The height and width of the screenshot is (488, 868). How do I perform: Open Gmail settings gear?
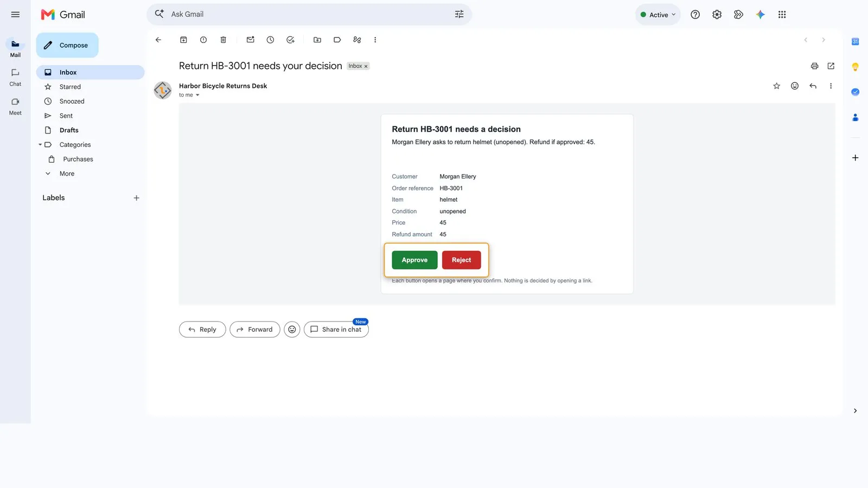(717, 15)
